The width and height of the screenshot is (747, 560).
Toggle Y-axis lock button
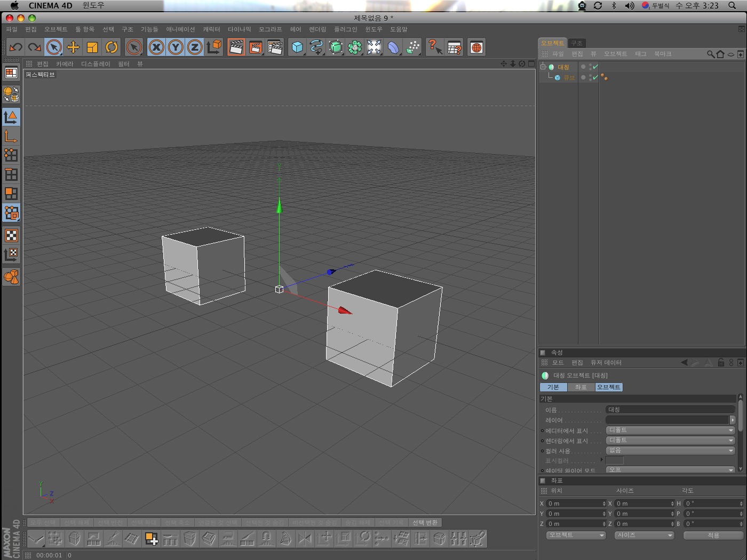(x=176, y=47)
